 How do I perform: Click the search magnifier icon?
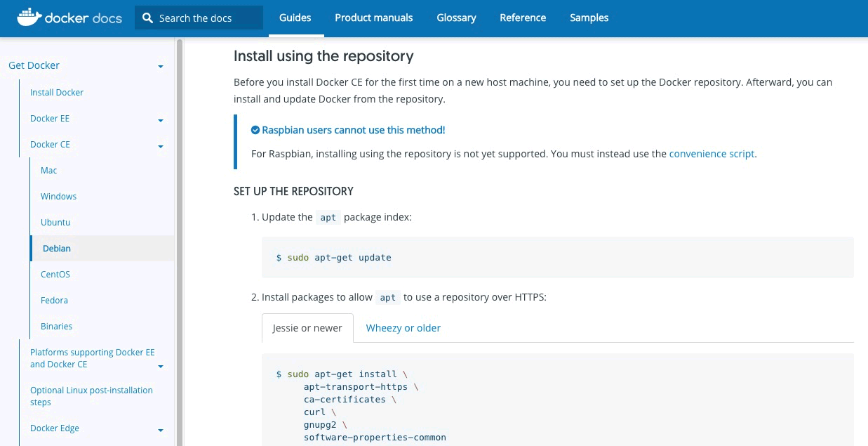tap(147, 18)
